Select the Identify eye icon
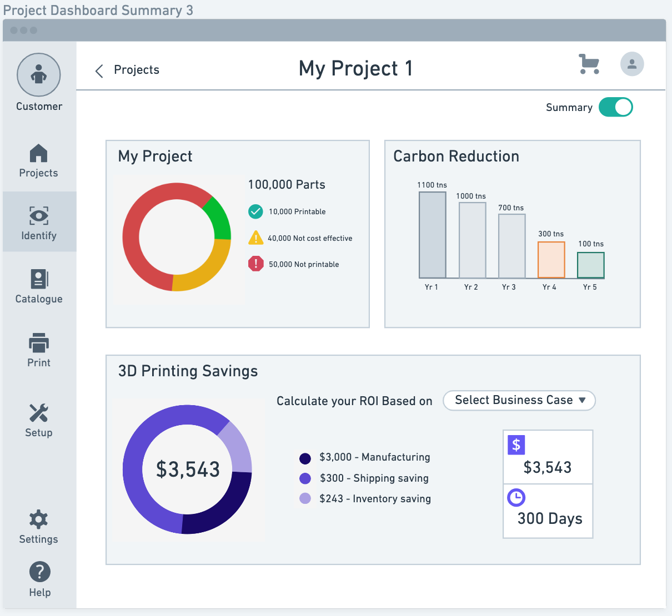This screenshot has width=672, height=616. (38, 216)
